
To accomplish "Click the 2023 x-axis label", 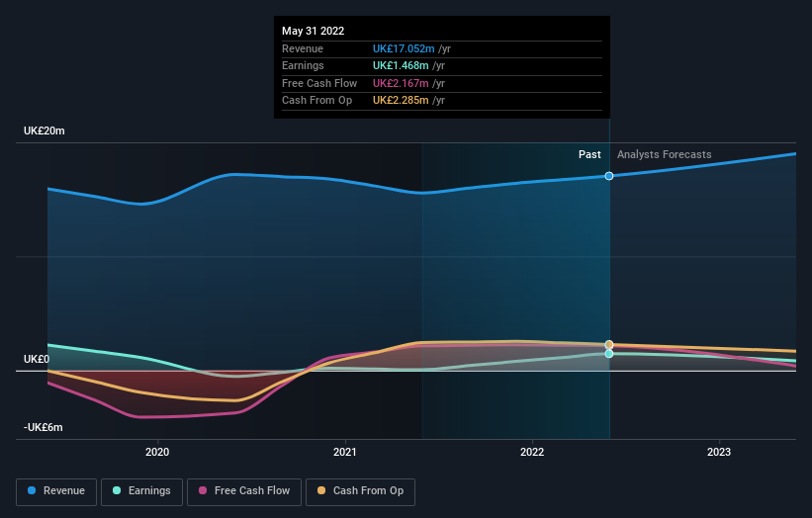I will point(719,452).
